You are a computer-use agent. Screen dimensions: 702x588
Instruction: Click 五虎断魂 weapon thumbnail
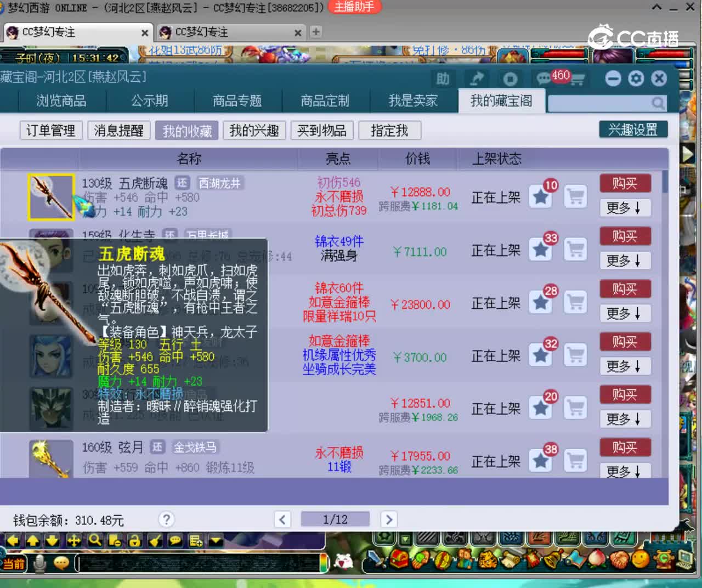point(51,197)
